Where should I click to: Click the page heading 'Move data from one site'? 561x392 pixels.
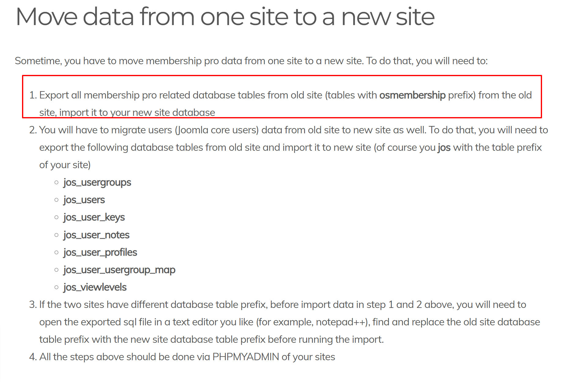[x=225, y=17]
